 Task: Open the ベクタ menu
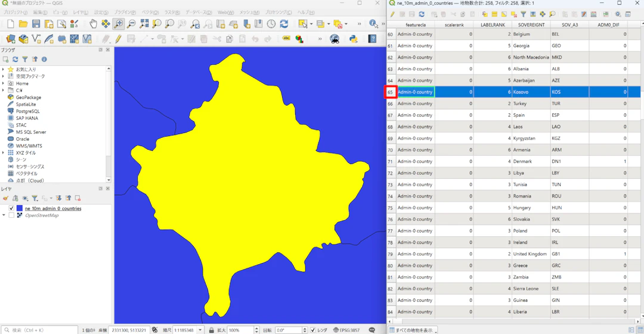[x=150, y=12]
